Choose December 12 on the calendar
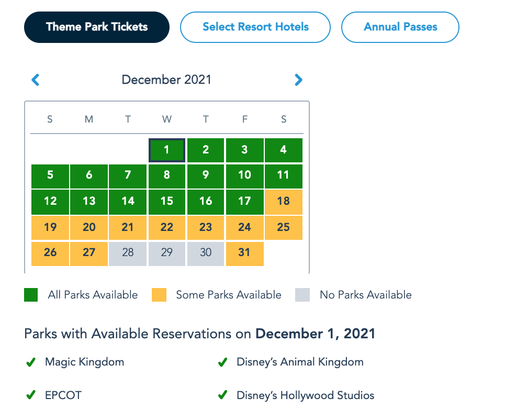The height and width of the screenshot is (420, 516). (x=50, y=202)
